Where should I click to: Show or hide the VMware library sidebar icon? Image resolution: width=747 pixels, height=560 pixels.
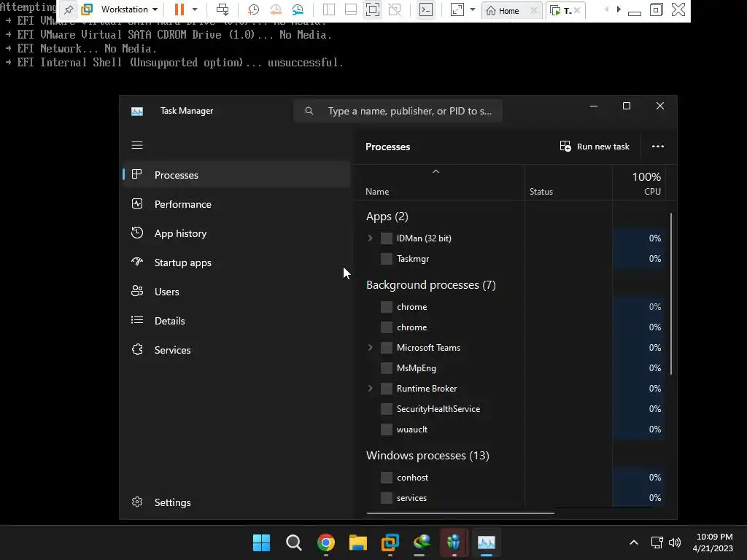(329, 9)
